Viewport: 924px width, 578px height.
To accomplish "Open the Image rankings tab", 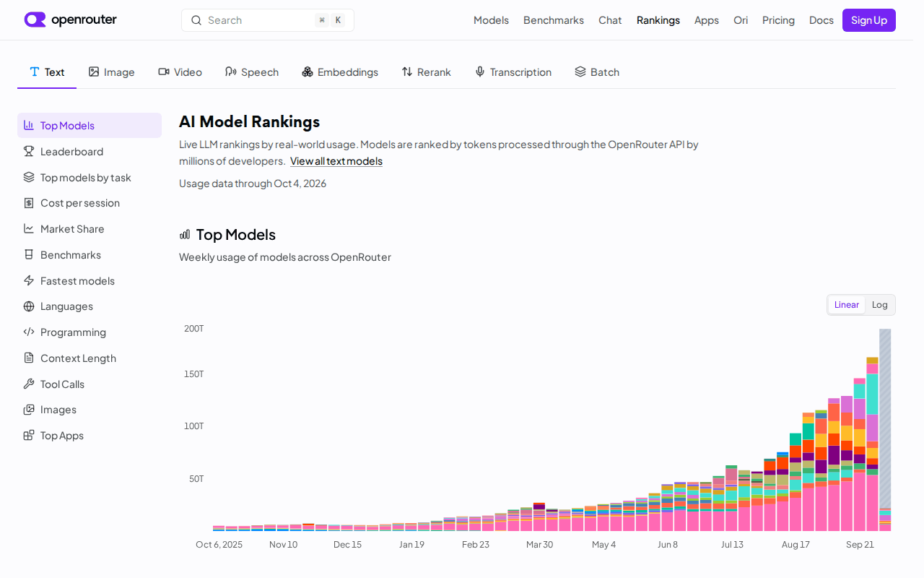I will [x=111, y=72].
